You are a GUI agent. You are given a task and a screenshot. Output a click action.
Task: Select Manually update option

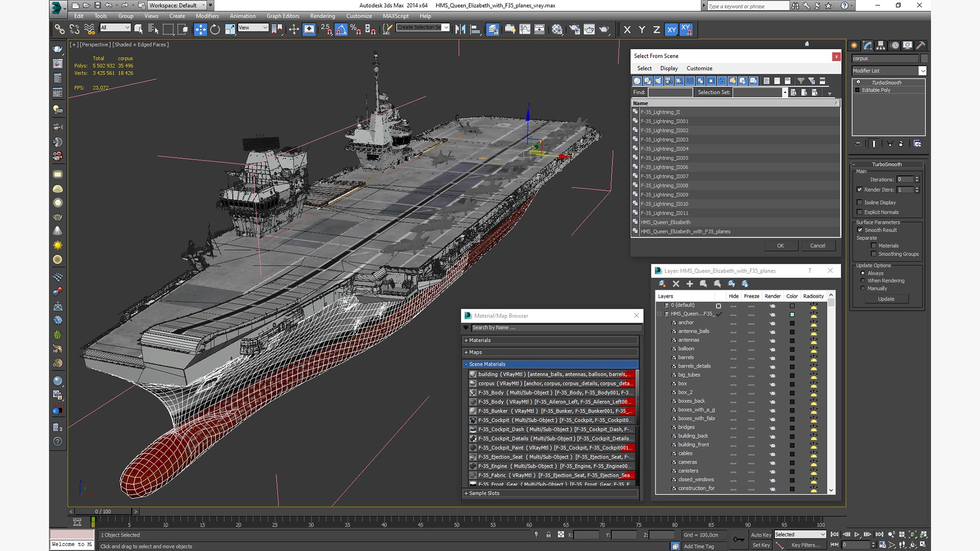[x=863, y=288]
